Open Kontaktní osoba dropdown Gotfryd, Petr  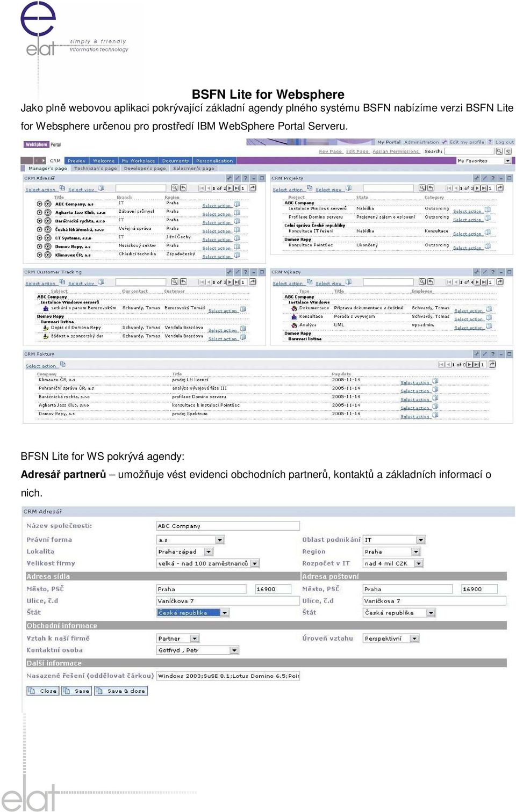click(x=234, y=650)
